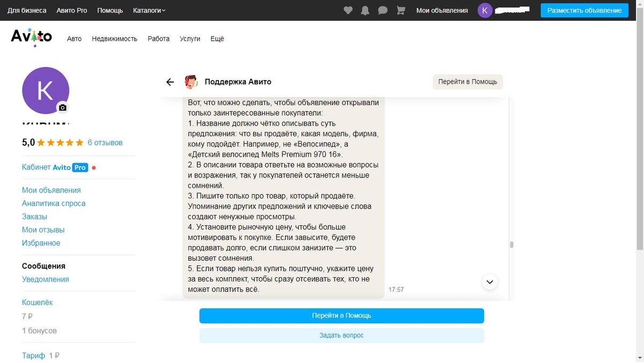Open Заказы in sidebar
Screen dimensions: 644x363
[x=34, y=217]
